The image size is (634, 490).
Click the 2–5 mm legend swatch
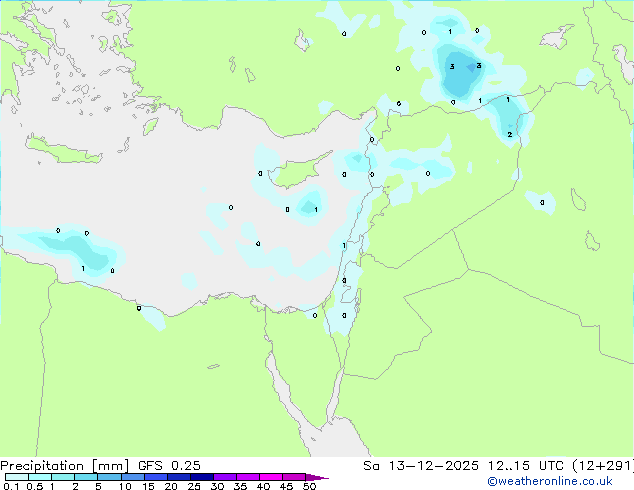[86, 477]
